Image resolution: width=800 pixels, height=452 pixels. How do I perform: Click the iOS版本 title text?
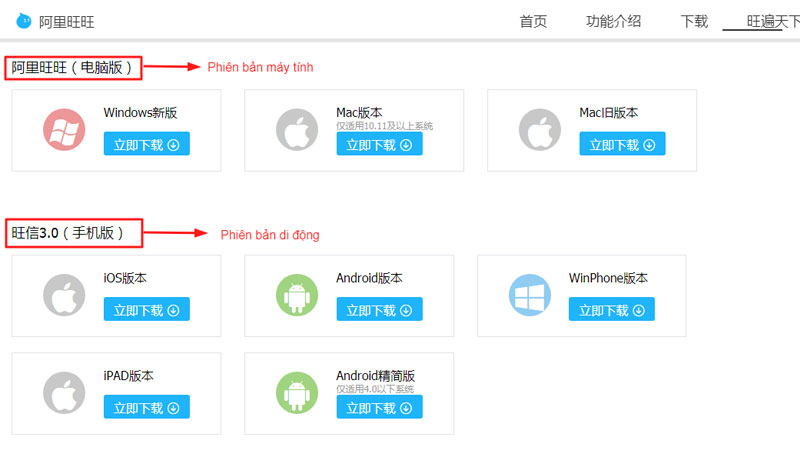point(125,278)
